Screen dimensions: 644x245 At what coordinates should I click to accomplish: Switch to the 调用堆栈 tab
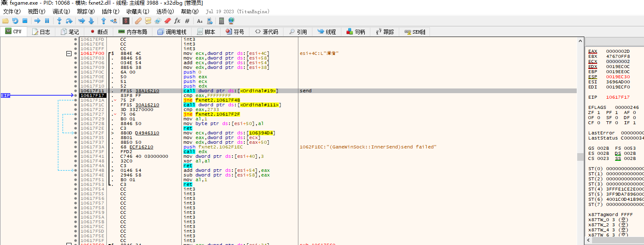click(172, 31)
